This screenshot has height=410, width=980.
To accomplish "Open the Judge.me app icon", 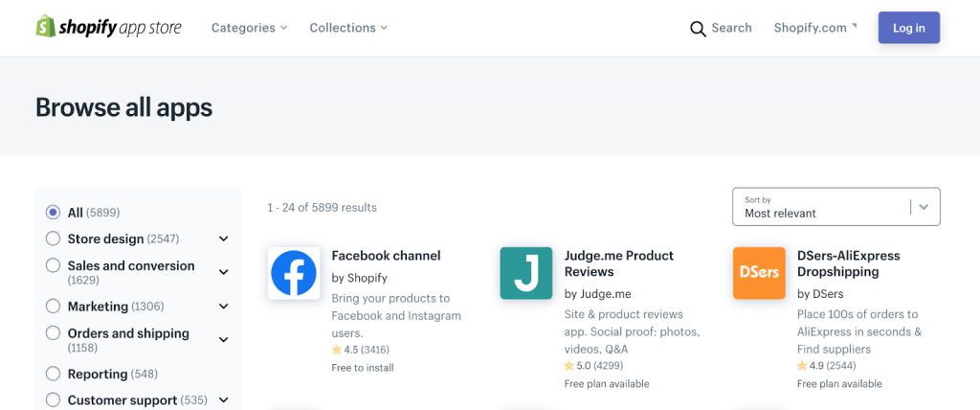I will tap(526, 273).
